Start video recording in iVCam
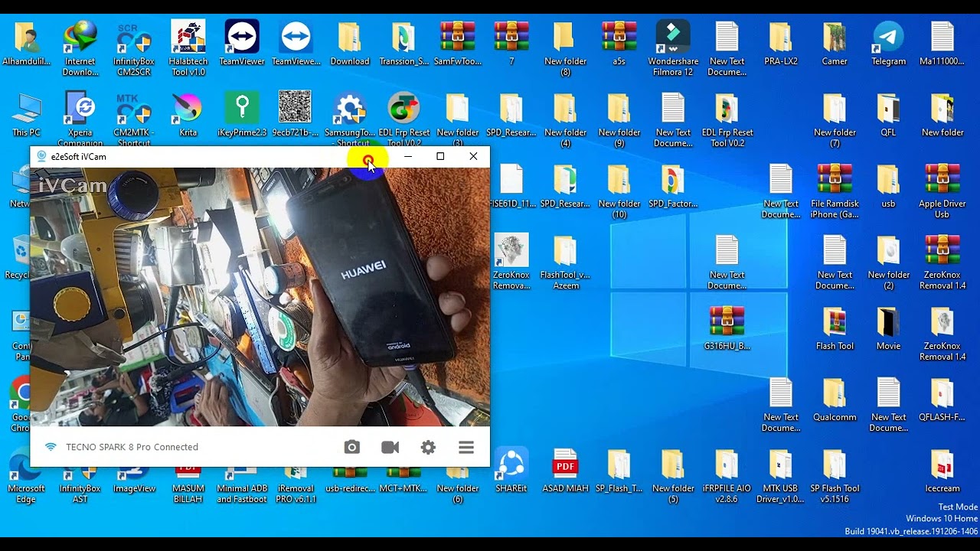Screen dimensions: 980x551 click(390, 448)
